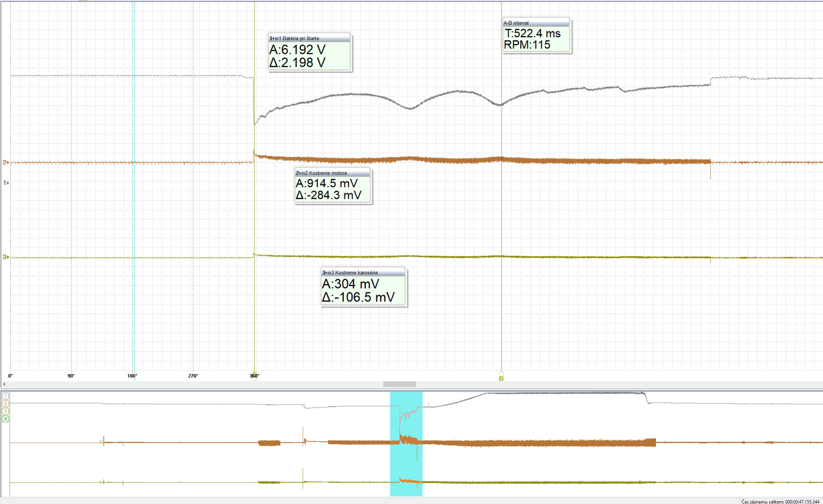Screen dimensions: 823x504
Task: Toggle channel 3 in overview panel
Action: (5, 411)
